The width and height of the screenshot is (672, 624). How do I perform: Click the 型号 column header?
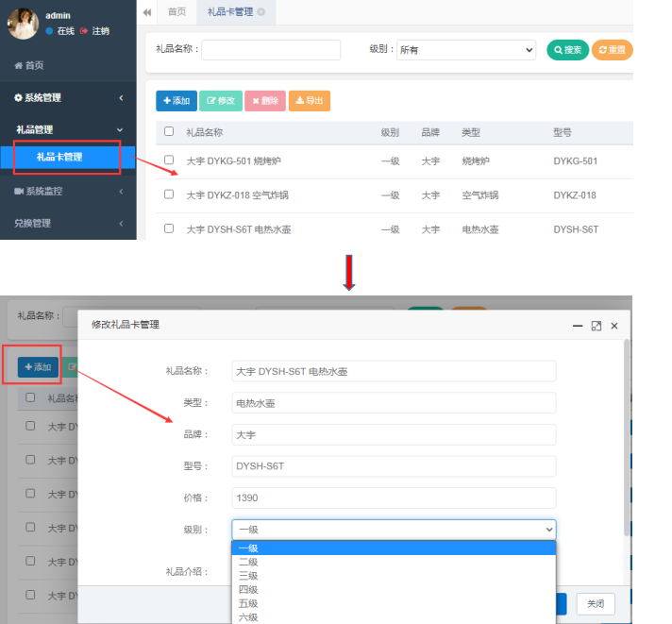[x=563, y=132]
